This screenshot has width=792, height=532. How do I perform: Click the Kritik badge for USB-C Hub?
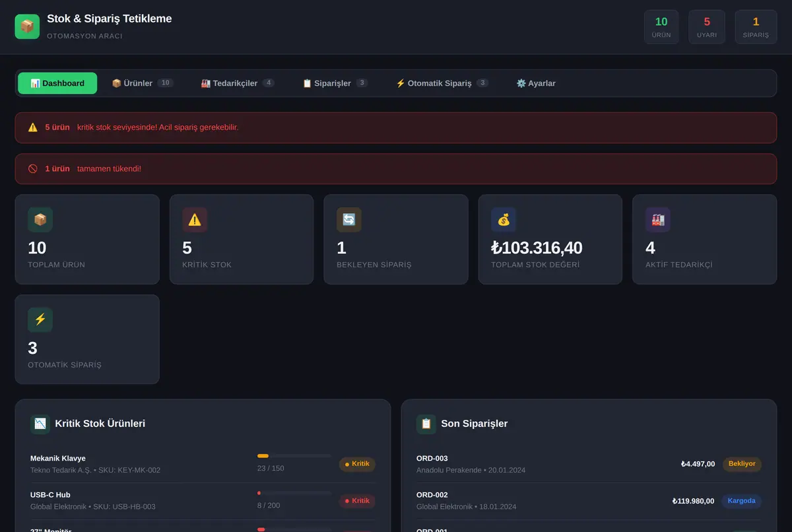coord(357,501)
